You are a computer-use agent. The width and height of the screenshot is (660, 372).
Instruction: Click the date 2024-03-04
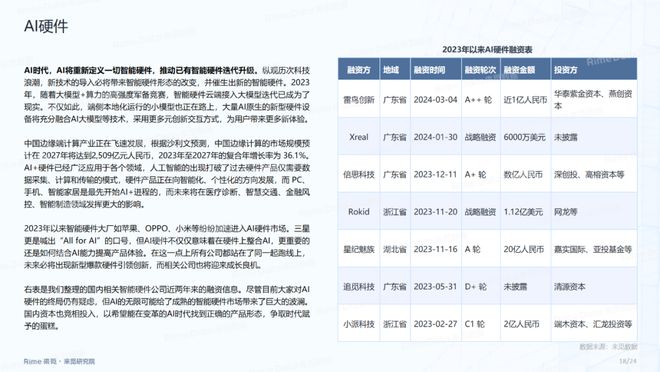[x=435, y=100]
